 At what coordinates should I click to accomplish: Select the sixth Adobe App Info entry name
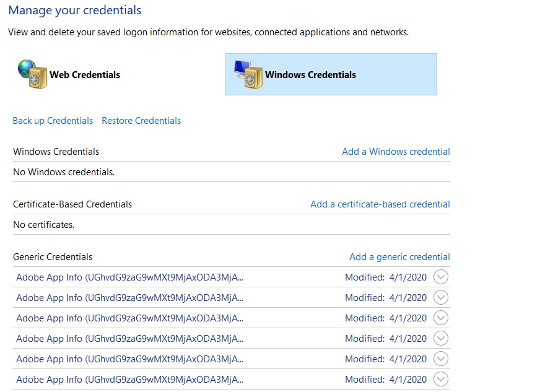click(x=129, y=380)
